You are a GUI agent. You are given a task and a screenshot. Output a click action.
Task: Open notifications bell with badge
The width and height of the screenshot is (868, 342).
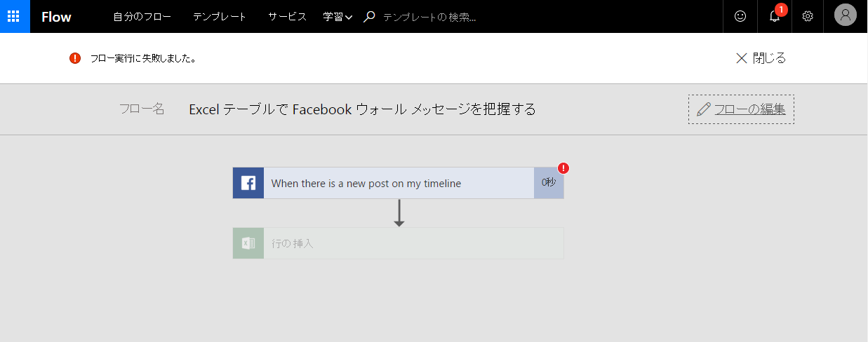click(x=775, y=16)
